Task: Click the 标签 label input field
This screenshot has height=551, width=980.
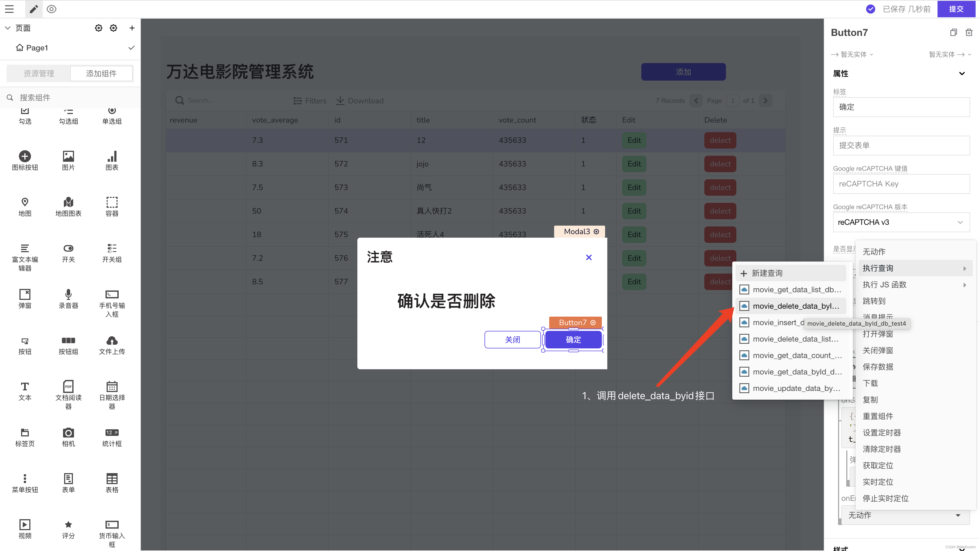Action: click(x=901, y=107)
